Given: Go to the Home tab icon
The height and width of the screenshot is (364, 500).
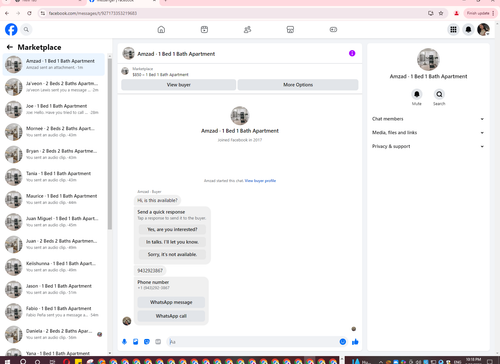Looking at the screenshot, I should click(161, 30).
